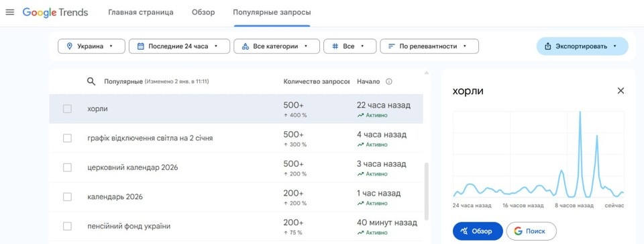Click the пенсійний фонд україни query
Image resolution: width=644 pixels, height=244 pixels.
tap(129, 227)
